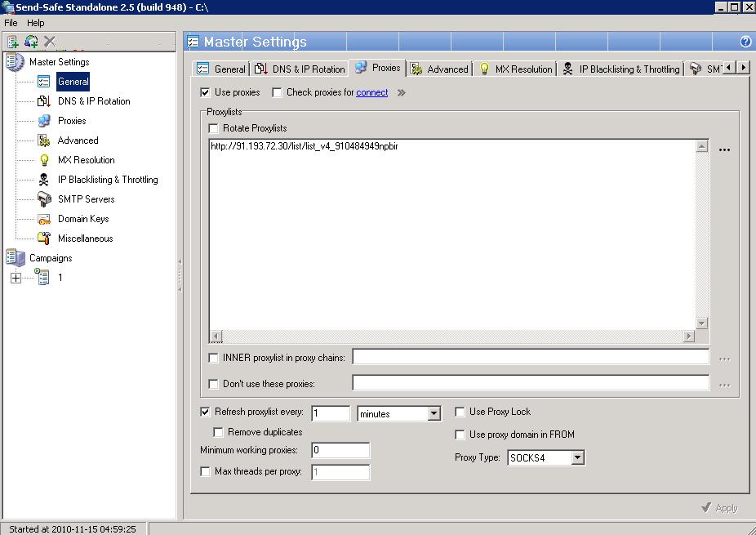This screenshot has height=535, width=756.
Task: Click the Apply button
Action: coord(720,507)
